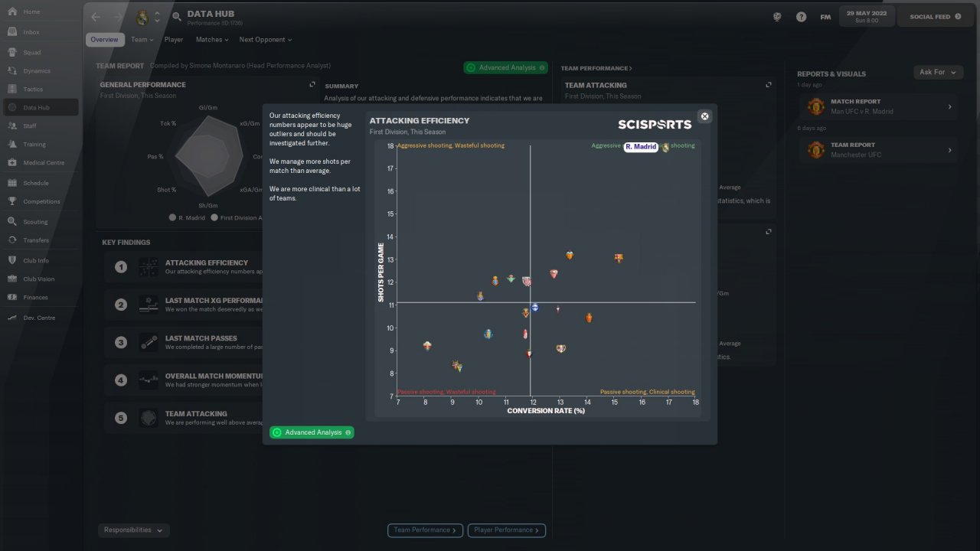Close the Attacking Efficiency popup

705,116
